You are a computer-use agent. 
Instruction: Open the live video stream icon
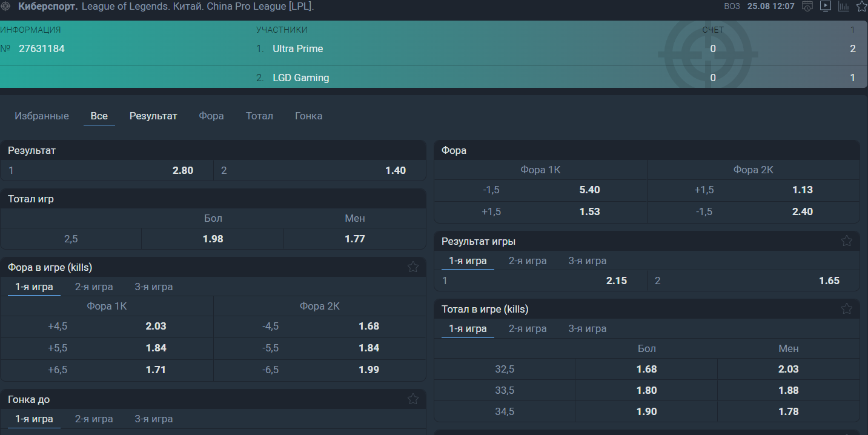tap(826, 6)
